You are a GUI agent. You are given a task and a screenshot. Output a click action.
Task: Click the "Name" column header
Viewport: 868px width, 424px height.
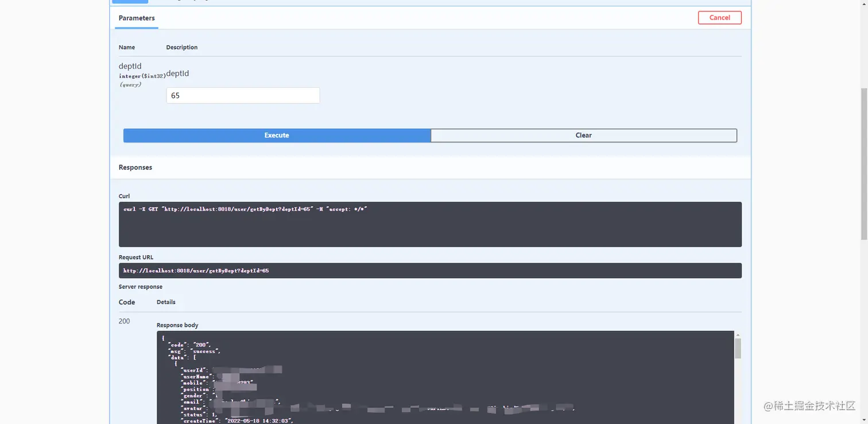coord(127,47)
